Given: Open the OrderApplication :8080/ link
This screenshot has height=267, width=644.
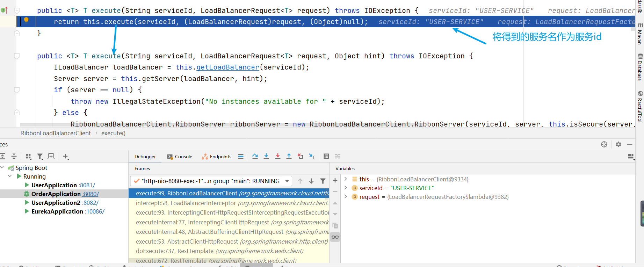Looking at the screenshot, I should click(91, 194).
